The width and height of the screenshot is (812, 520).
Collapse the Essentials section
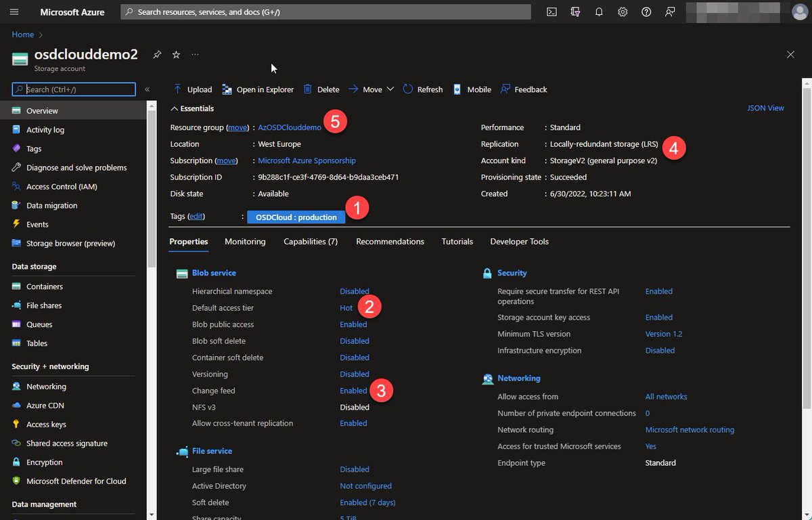coord(192,108)
